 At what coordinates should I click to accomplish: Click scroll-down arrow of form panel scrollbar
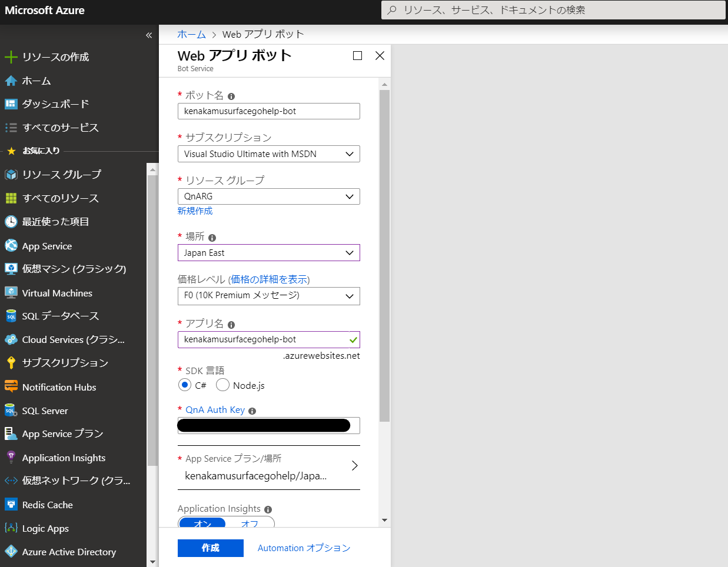(385, 521)
